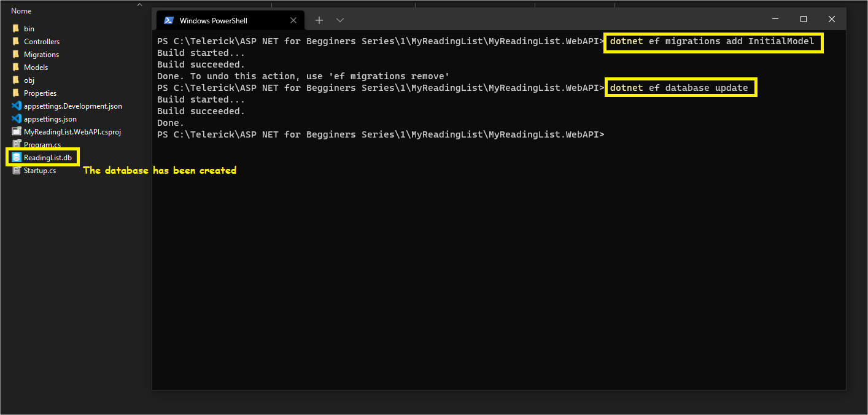Click the PowerShell icon in the tab
The image size is (868, 415).
point(168,20)
